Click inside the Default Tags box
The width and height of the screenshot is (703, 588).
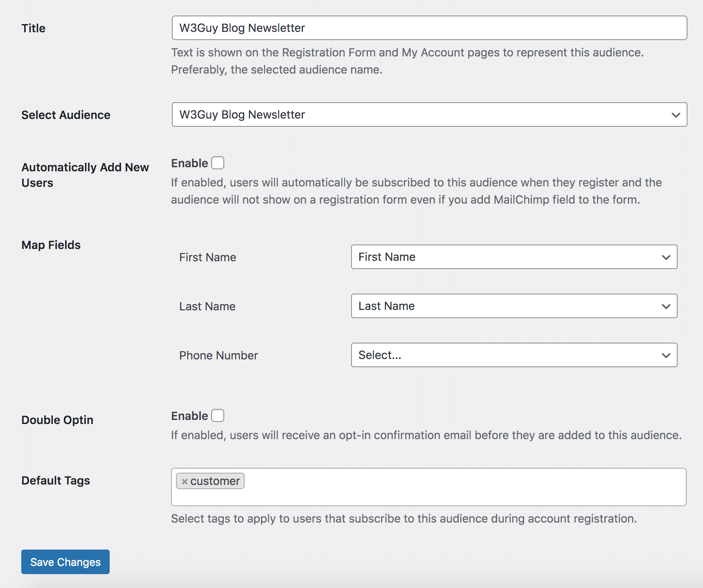pyautogui.click(x=428, y=487)
